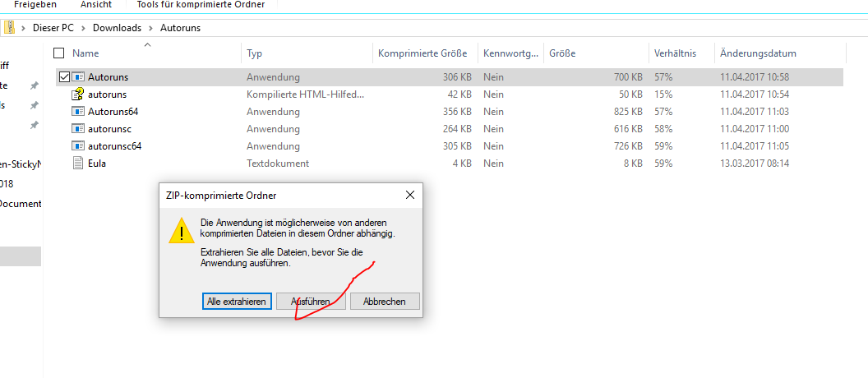Select the autorunsc file name
The width and height of the screenshot is (868, 378).
(x=109, y=129)
